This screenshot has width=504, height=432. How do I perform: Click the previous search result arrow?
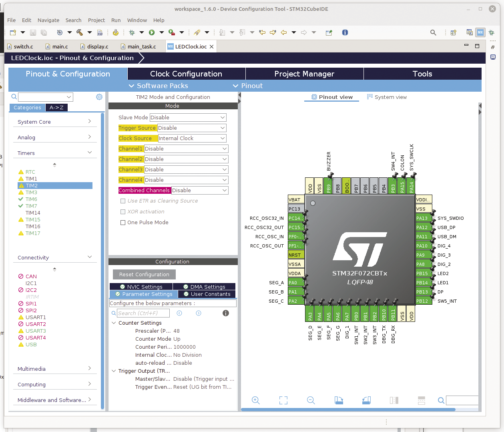[179, 313]
